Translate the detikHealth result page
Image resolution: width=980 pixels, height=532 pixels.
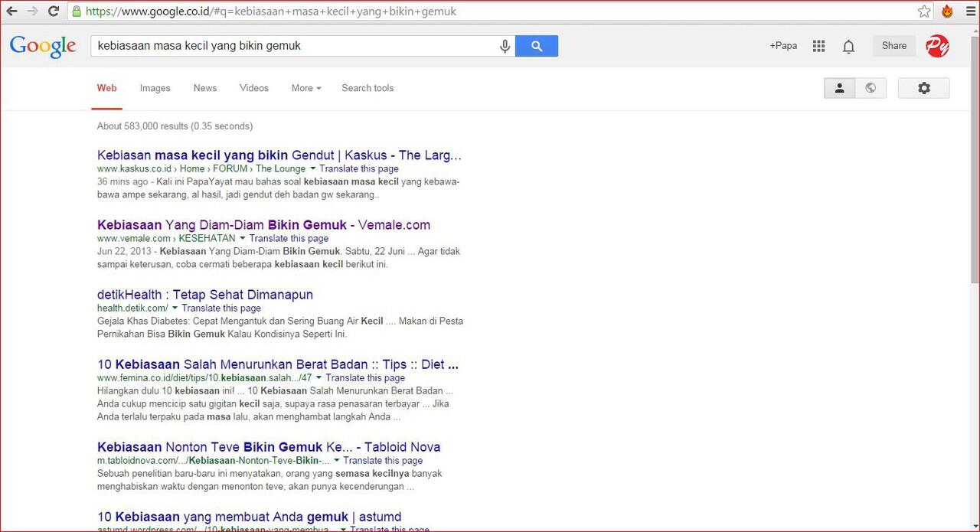(x=221, y=308)
